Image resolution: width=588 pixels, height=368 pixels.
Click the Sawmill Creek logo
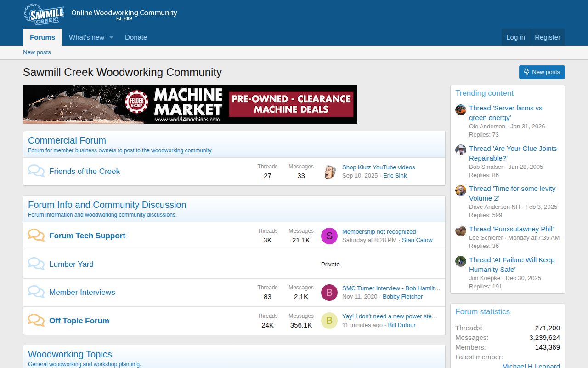pyautogui.click(x=44, y=14)
